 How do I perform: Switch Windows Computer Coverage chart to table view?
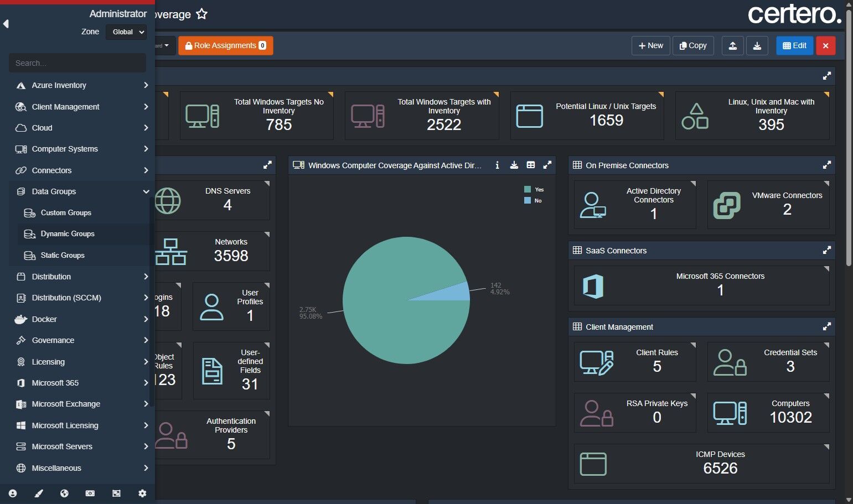531,165
